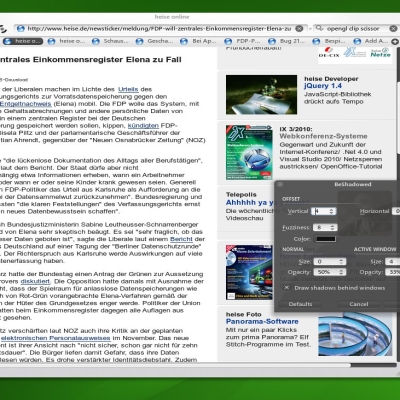
Task: Click the Active Window Opacity field
Action: pyautogui.click(x=393, y=272)
